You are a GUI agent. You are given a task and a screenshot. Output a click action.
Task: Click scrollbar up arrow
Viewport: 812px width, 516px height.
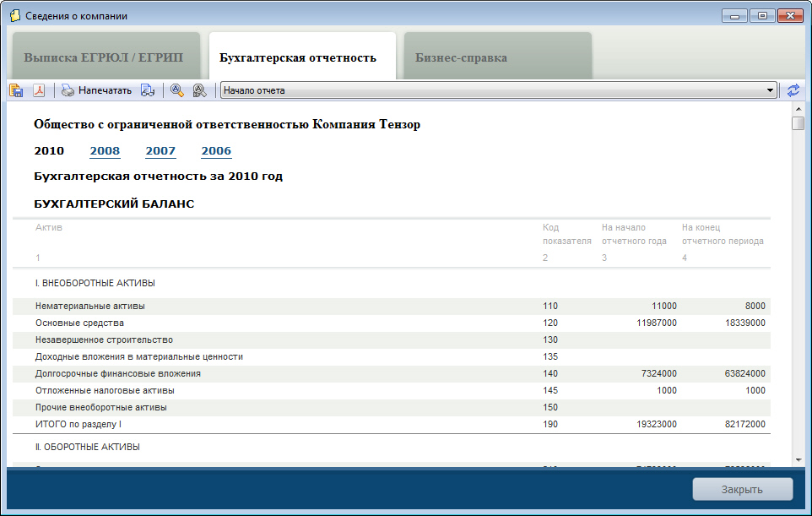click(798, 109)
